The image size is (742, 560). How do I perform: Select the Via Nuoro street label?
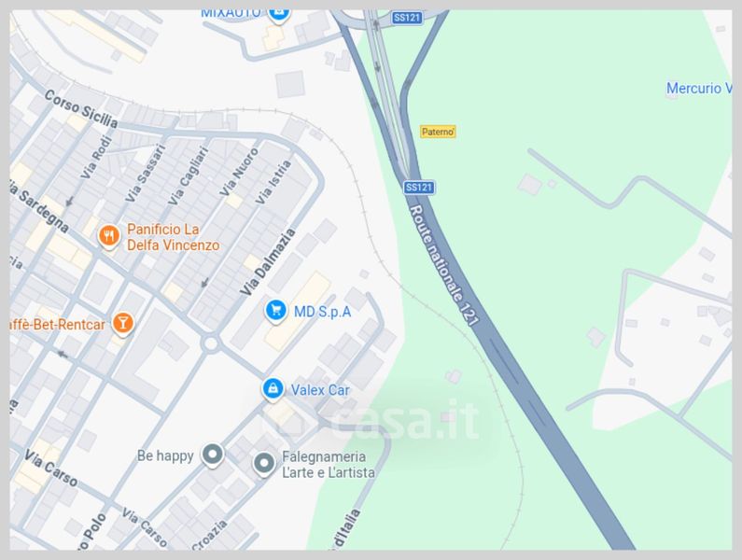(x=239, y=172)
